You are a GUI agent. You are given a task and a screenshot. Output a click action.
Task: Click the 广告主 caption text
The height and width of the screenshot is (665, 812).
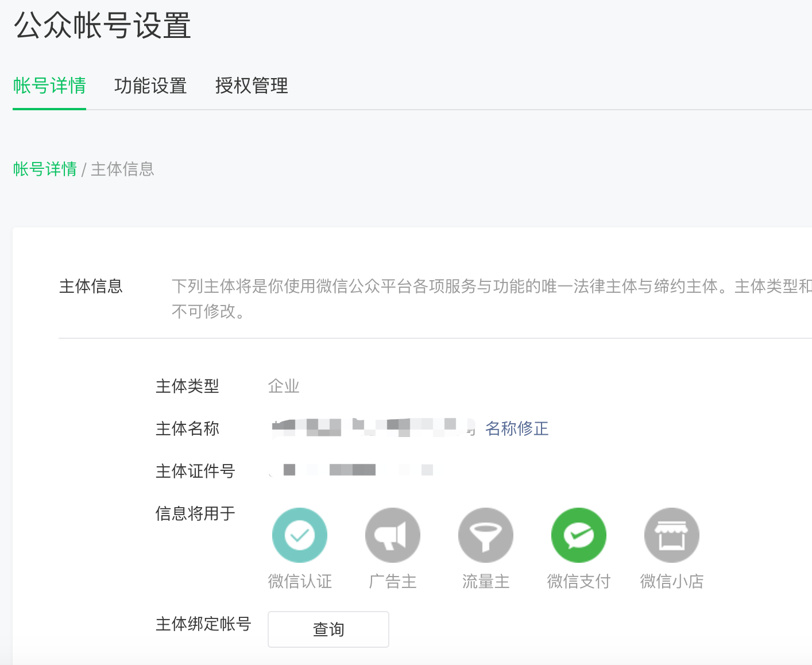pos(393,581)
